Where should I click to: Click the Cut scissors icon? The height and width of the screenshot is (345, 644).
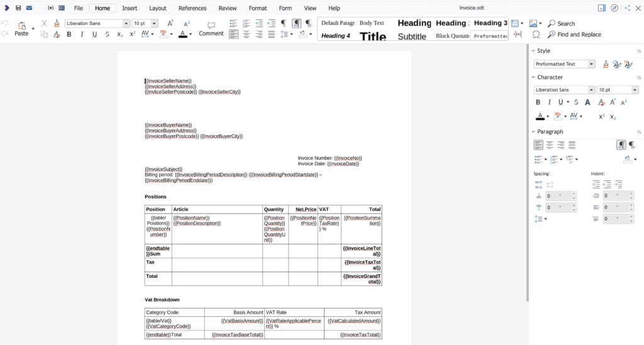coord(44,23)
